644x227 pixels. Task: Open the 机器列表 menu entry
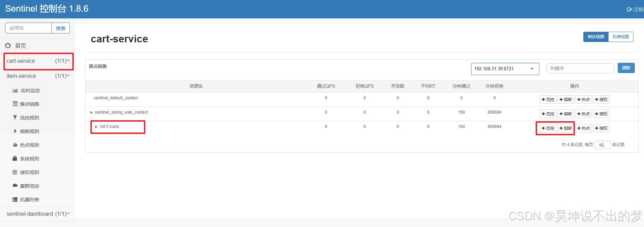coord(29,200)
